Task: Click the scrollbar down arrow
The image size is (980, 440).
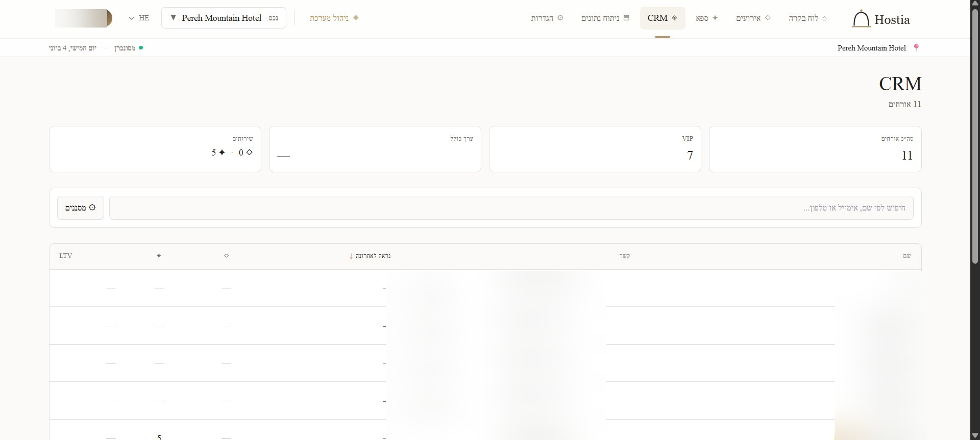Action: [975, 435]
